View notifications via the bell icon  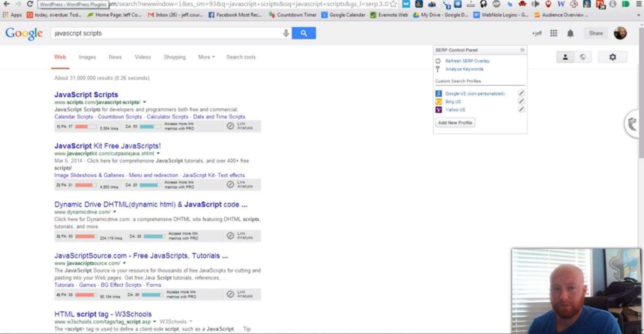570,34
